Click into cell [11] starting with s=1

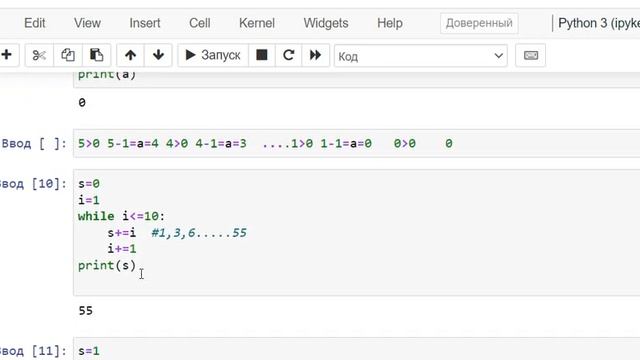coord(357,349)
